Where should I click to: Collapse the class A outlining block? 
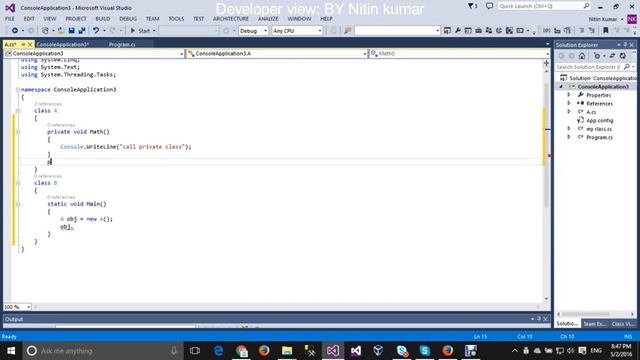click(18, 111)
